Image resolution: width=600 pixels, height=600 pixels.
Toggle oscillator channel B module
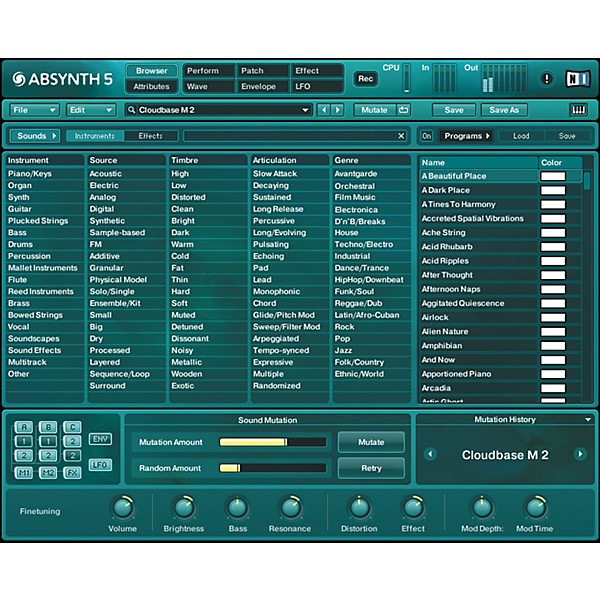[48, 427]
